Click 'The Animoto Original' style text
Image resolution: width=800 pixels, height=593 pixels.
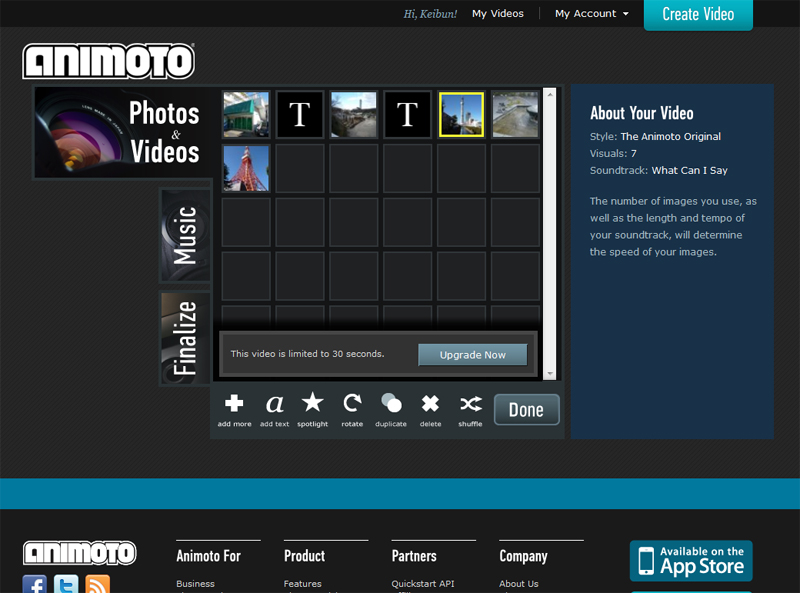(x=670, y=136)
